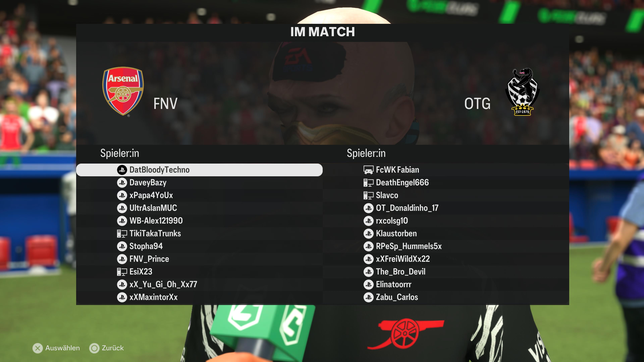Select xXMaxintorXx in the FNV roster
The width and height of the screenshot is (644, 362).
199,297
